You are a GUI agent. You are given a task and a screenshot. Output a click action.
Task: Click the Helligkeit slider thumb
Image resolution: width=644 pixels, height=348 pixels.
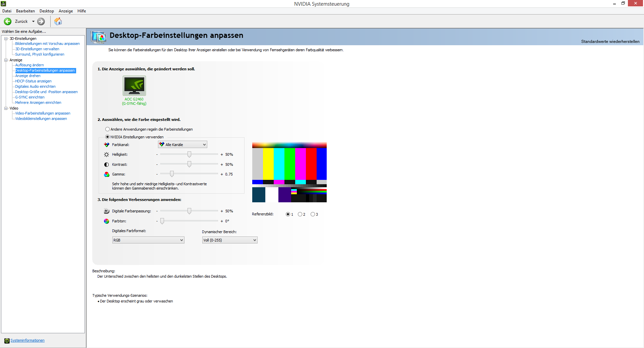pyautogui.click(x=189, y=154)
